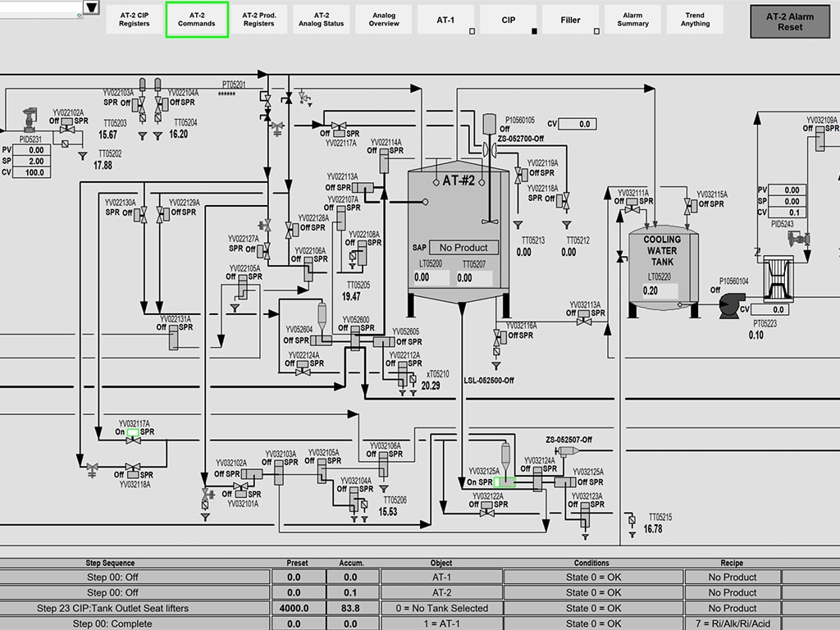Click the TT05205 temperature 19.47
840x630 pixels.
point(351,296)
